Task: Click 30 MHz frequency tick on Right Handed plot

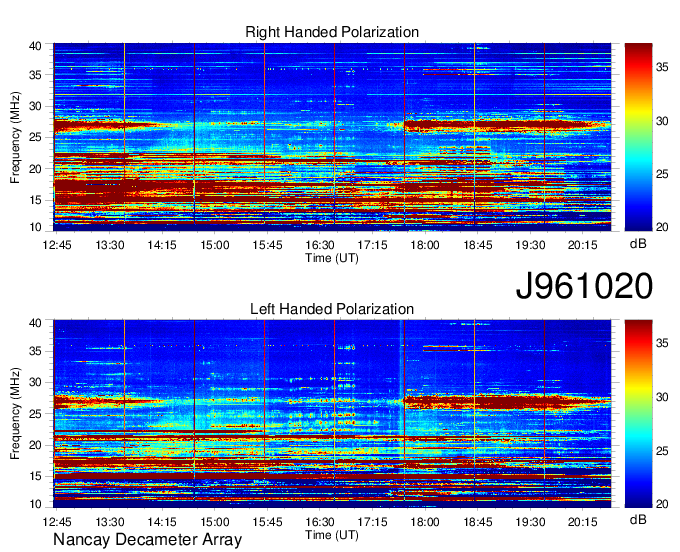Action: 35,106
